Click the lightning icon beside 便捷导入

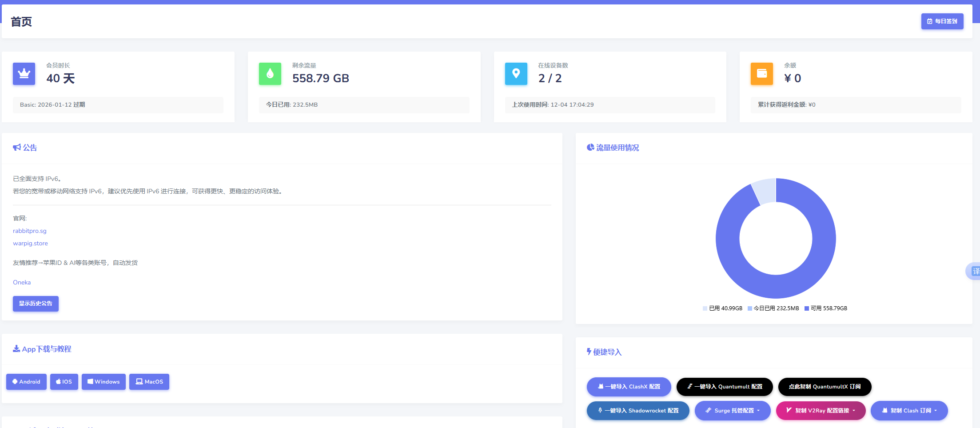(589, 352)
